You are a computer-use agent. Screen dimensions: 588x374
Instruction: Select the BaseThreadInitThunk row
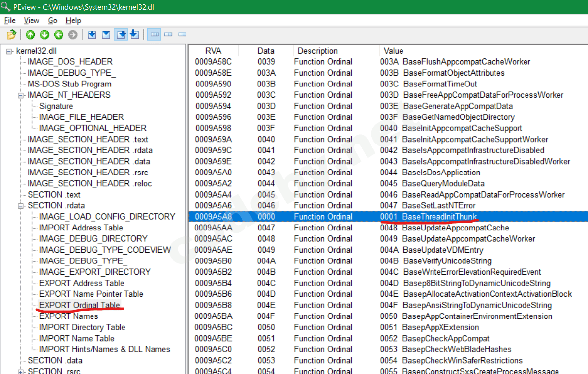tap(388, 217)
